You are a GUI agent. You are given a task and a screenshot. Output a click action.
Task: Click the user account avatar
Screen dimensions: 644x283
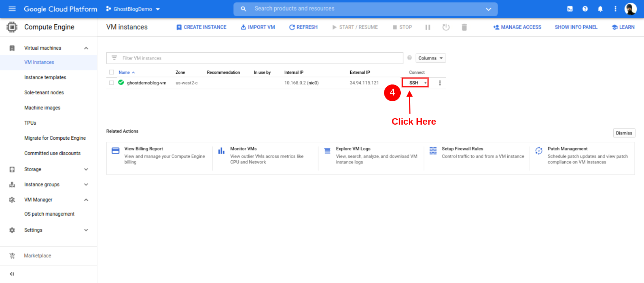630,9
